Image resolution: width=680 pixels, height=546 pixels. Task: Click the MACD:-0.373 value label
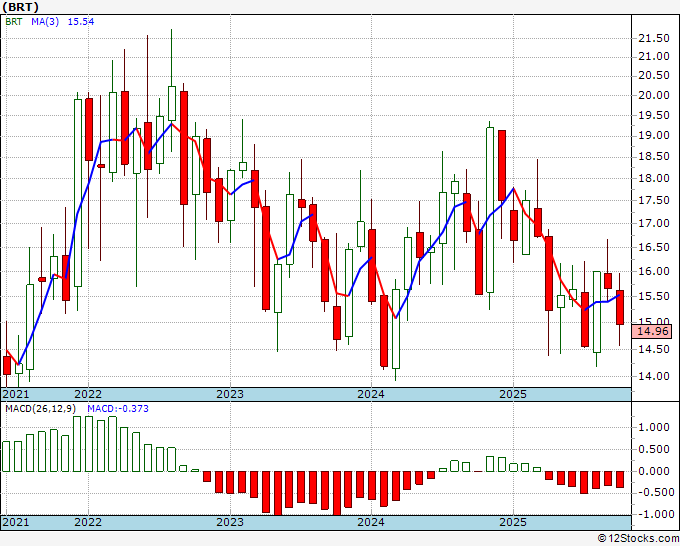[118, 409]
